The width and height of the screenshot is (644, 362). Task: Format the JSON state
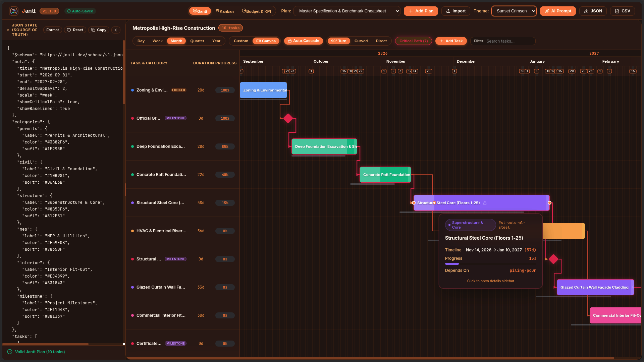[53, 30]
